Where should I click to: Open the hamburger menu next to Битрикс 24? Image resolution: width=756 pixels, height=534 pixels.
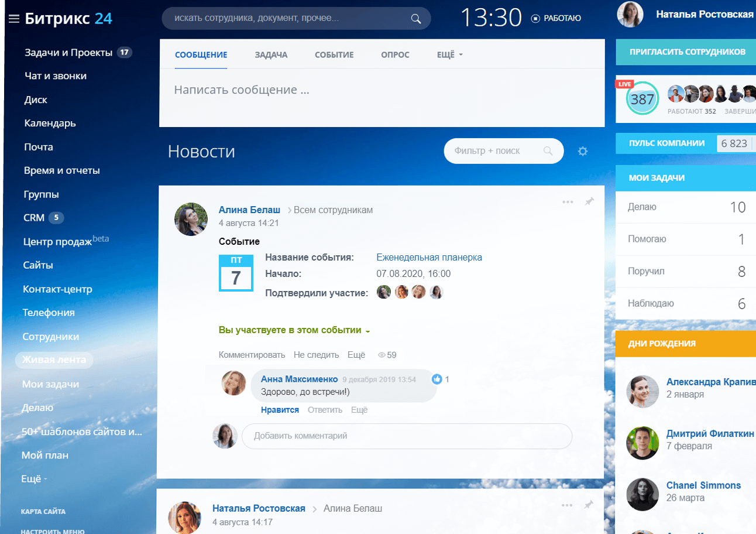[x=14, y=19]
